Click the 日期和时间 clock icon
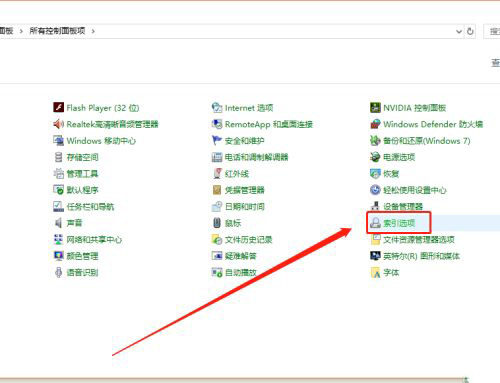500x383 pixels. [217, 206]
